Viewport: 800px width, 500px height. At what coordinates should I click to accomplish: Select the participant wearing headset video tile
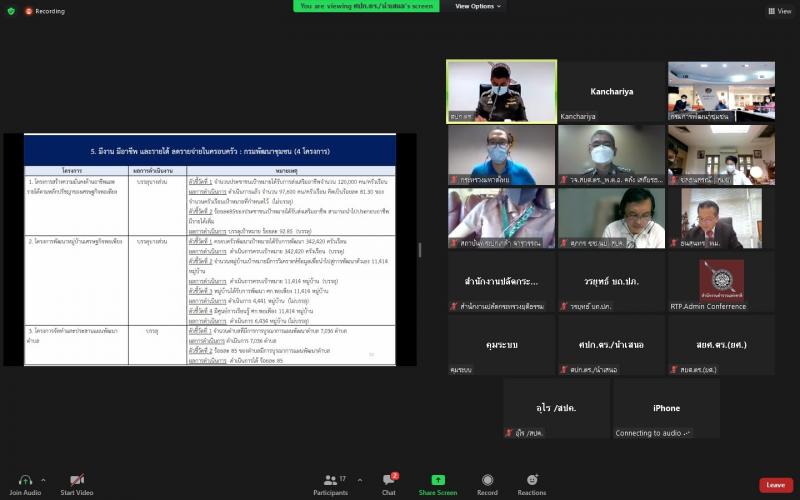[x=611, y=218]
